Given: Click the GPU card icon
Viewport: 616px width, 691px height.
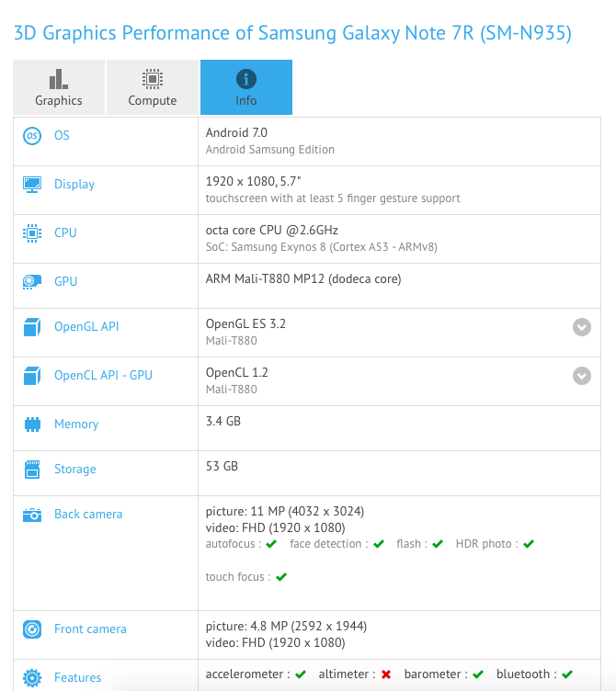Looking at the screenshot, I should 32,282.
